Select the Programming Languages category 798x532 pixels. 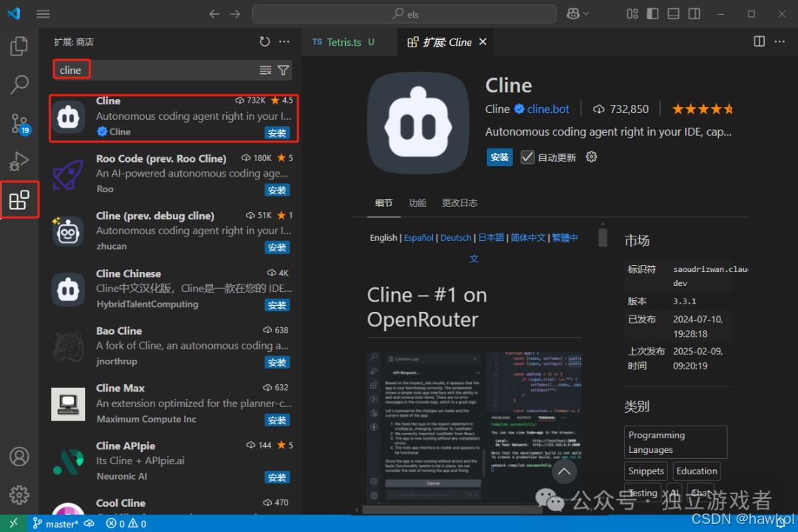click(675, 443)
